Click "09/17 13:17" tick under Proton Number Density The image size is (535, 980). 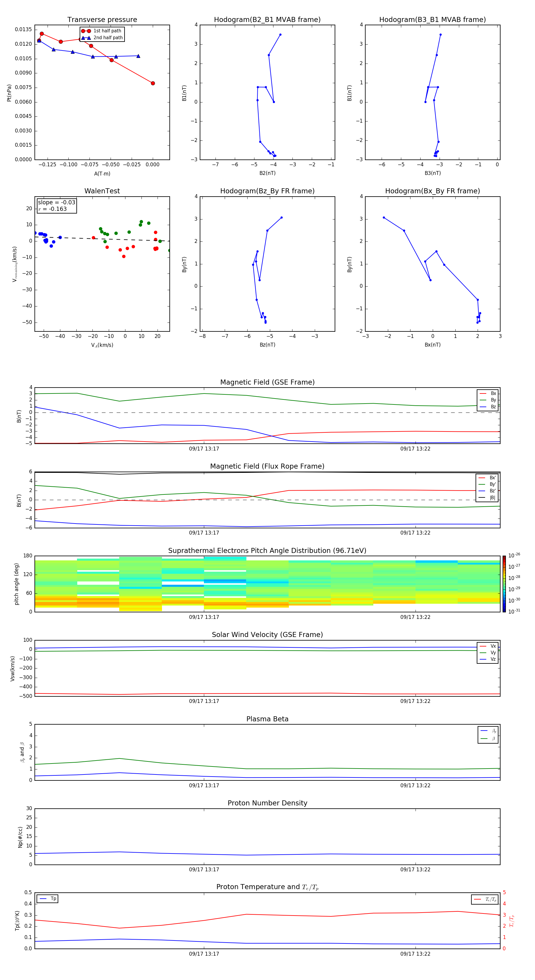coord(204,870)
